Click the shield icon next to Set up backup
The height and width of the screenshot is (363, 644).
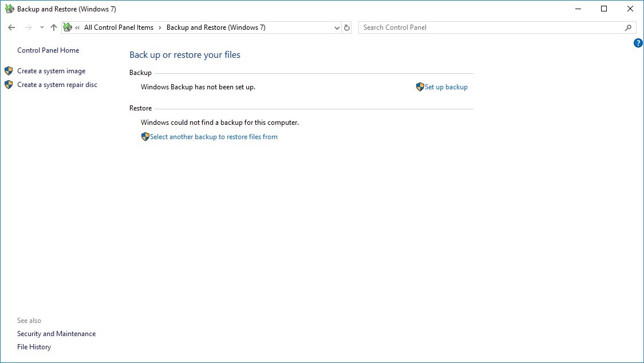pyautogui.click(x=420, y=87)
